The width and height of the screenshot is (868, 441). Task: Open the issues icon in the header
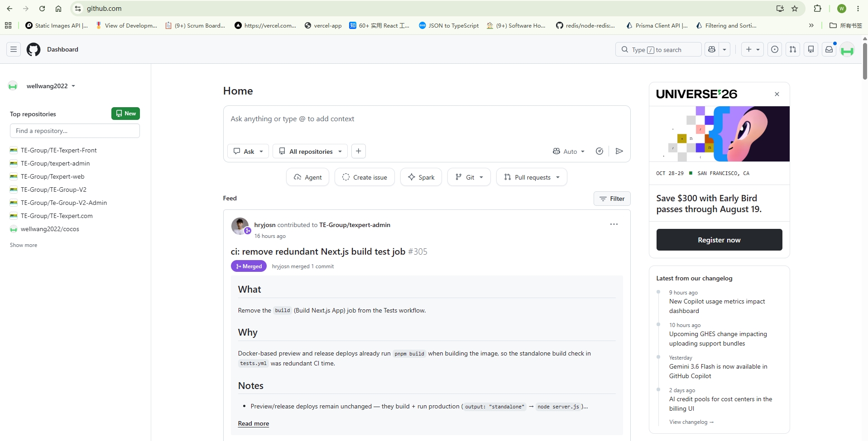click(775, 49)
